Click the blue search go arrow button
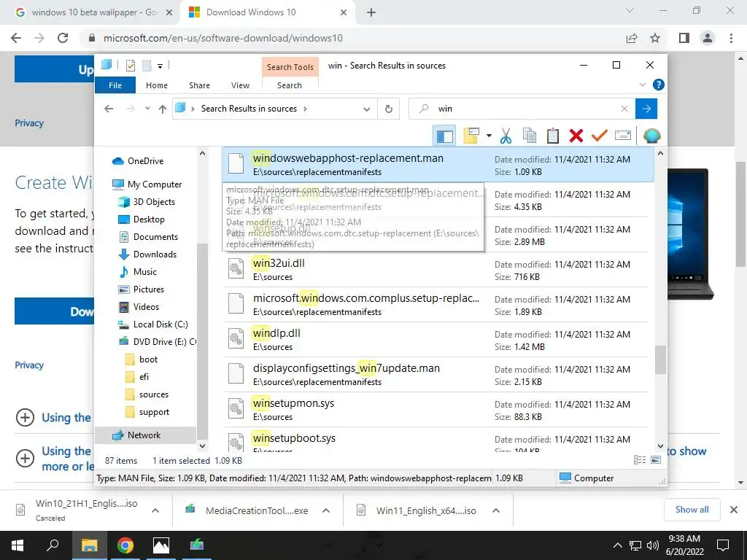The width and height of the screenshot is (747, 560). (646, 109)
